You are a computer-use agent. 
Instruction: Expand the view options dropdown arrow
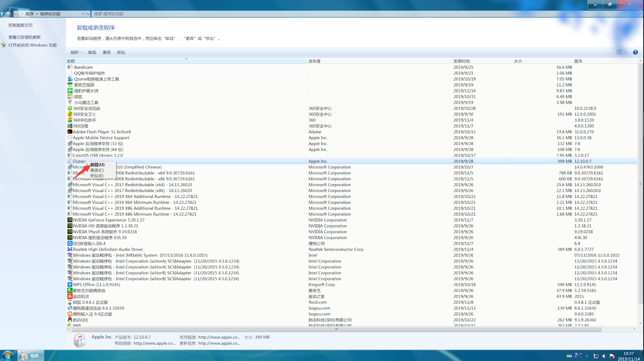[x=626, y=52]
